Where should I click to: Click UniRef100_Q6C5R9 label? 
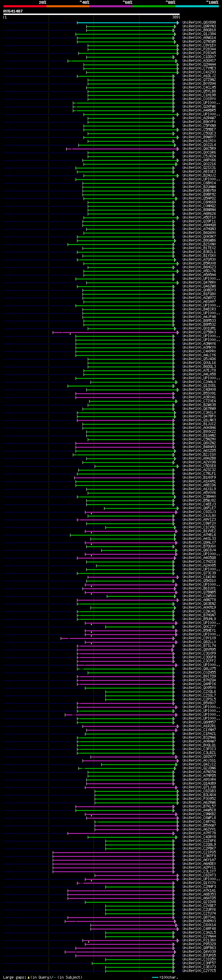pos(199,148)
